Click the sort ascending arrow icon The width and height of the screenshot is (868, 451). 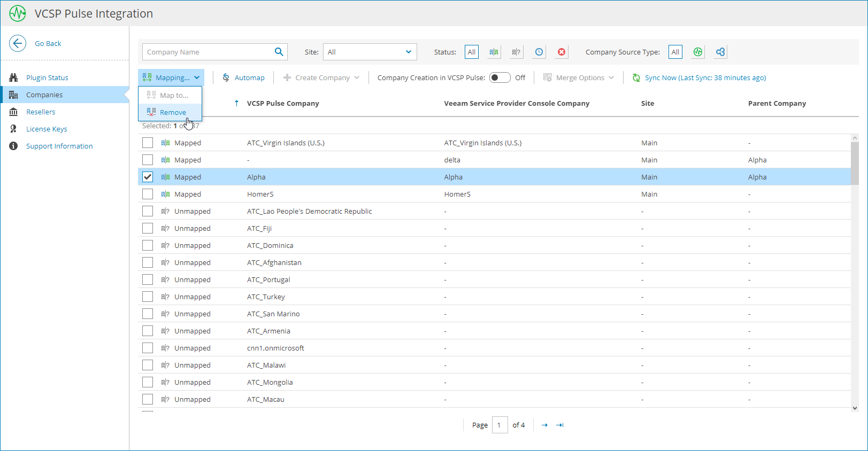236,103
